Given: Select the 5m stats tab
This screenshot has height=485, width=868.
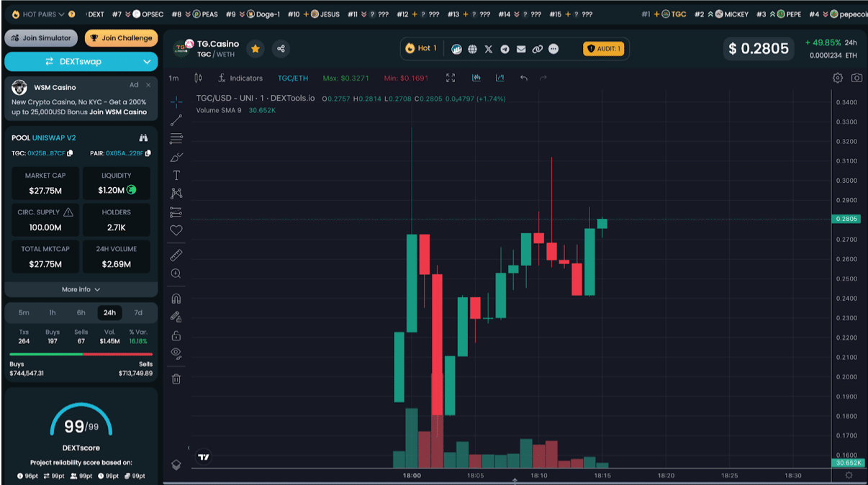Looking at the screenshot, I should [24, 313].
